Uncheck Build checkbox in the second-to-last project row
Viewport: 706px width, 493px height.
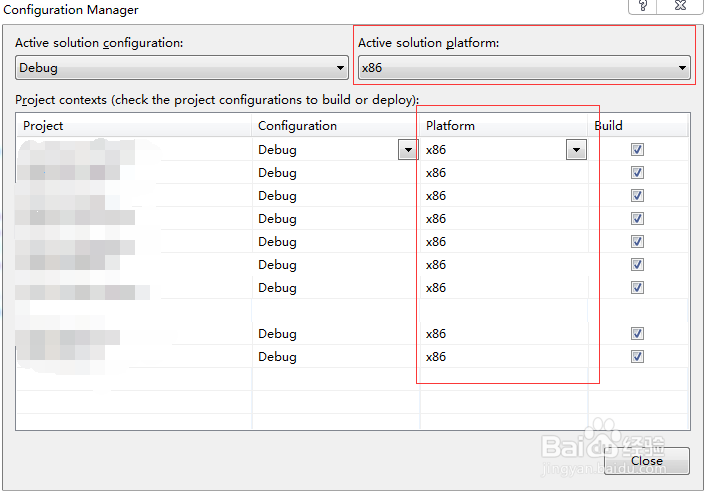click(x=637, y=334)
